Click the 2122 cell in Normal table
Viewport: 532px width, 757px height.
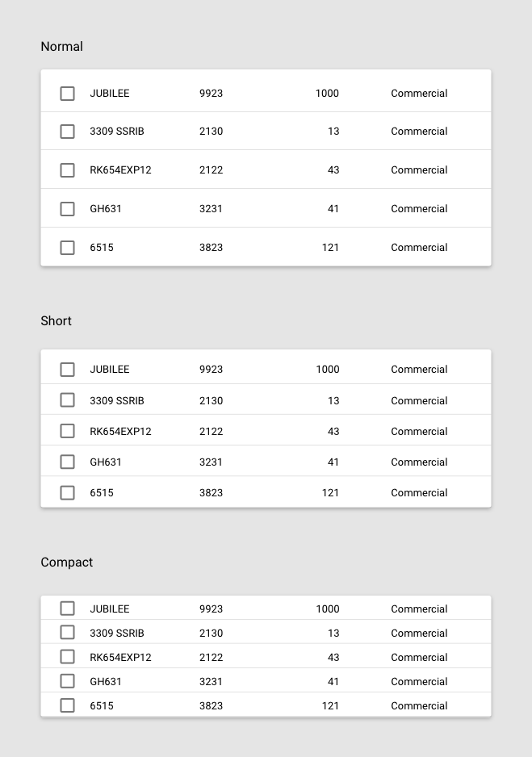click(211, 170)
